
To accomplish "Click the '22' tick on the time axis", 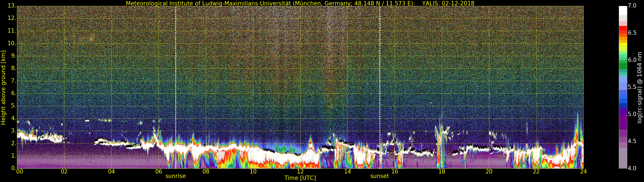I will (x=536, y=172).
